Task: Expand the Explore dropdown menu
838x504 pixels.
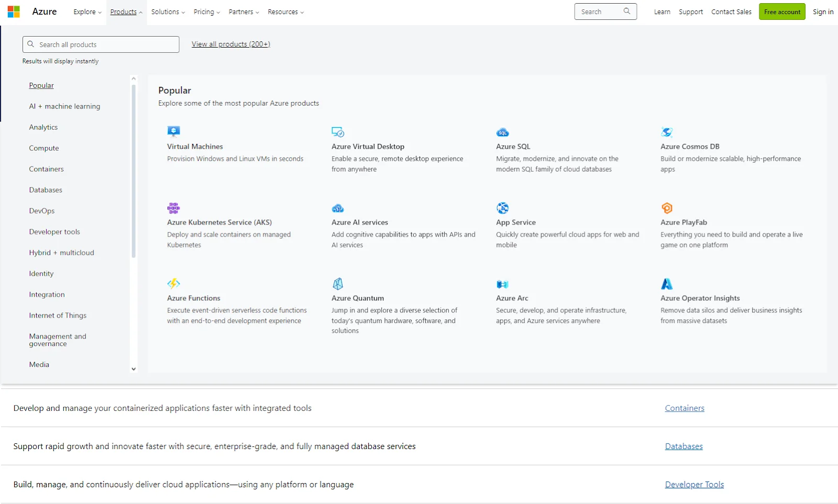Action: click(x=87, y=12)
